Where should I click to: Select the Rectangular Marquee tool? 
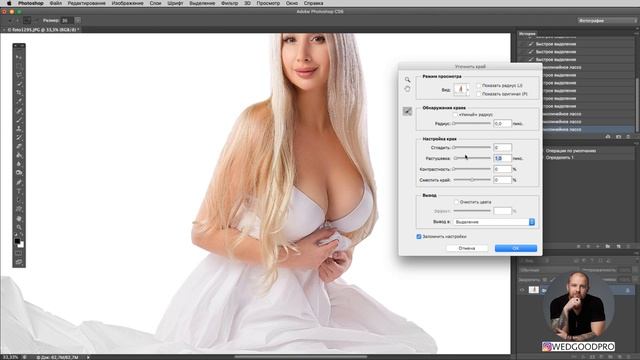[19, 66]
